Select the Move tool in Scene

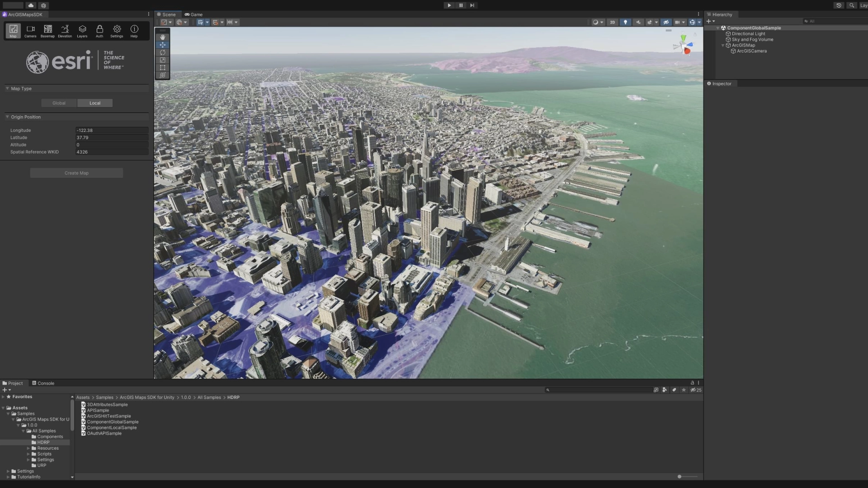tap(163, 45)
